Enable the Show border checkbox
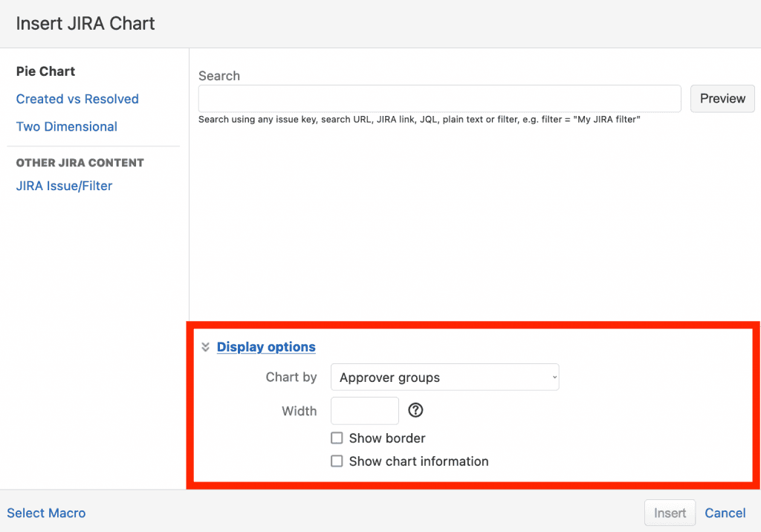 pos(337,438)
